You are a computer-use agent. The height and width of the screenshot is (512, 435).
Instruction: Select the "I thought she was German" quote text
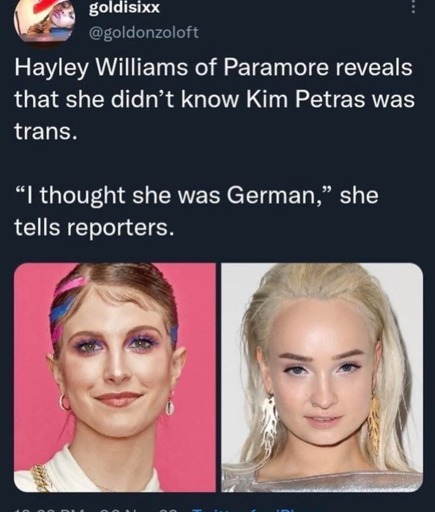(x=196, y=211)
